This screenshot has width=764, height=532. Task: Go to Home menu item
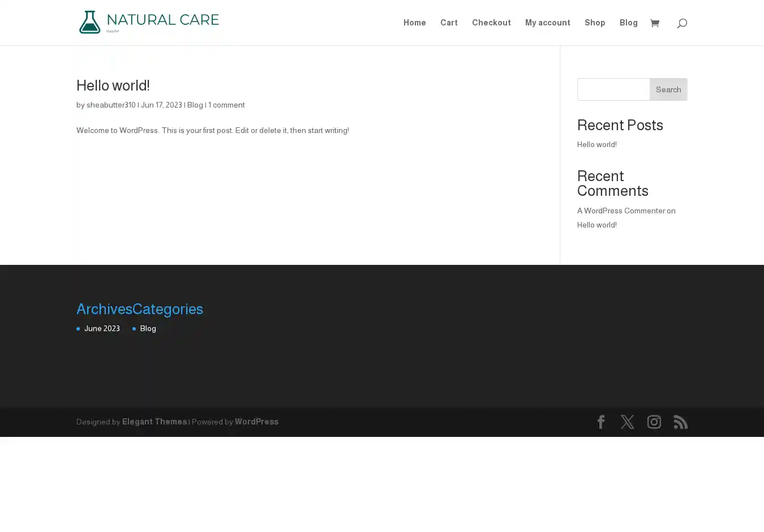point(414,23)
